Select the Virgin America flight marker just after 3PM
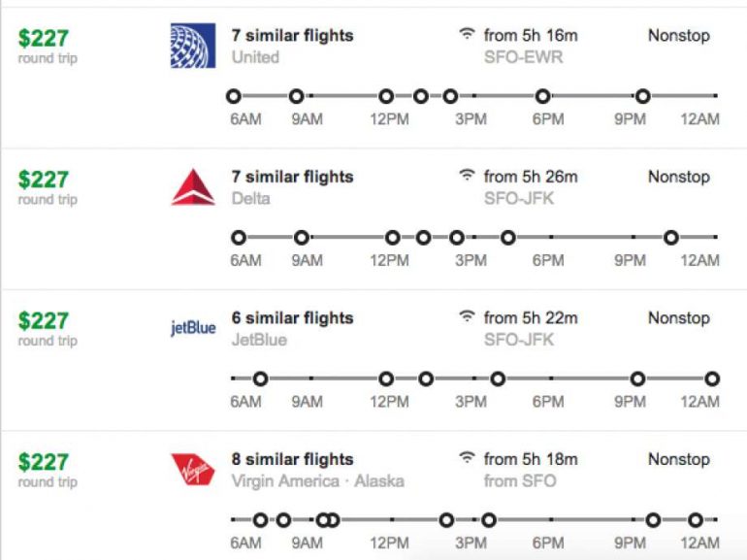747x560 pixels. (x=489, y=520)
